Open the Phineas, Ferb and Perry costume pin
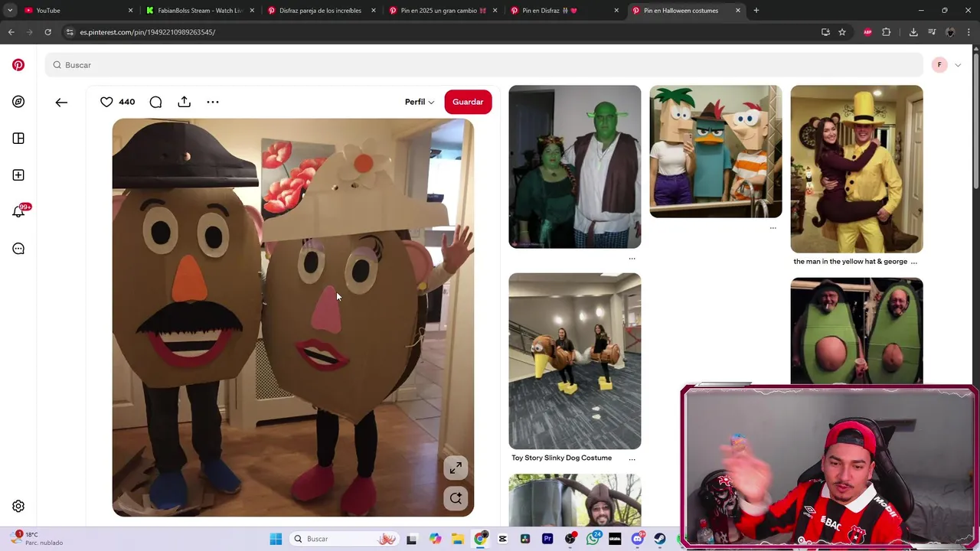 point(716,152)
